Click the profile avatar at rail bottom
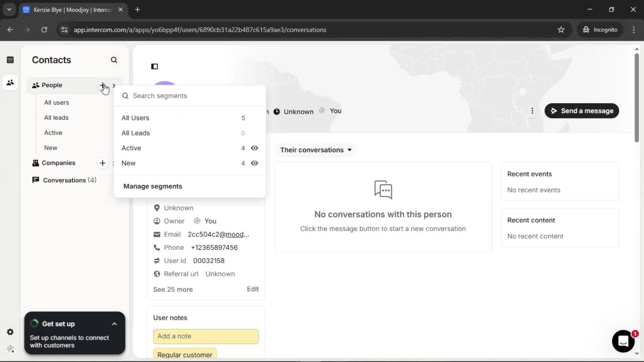The image size is (644, 362). [x=10, y=349]
